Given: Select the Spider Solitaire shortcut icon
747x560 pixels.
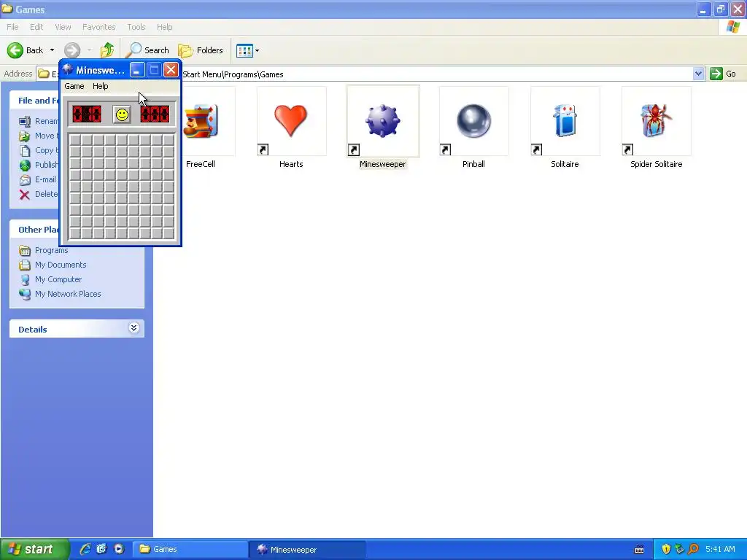Looking at the screenshot, I should click(656, 121).
